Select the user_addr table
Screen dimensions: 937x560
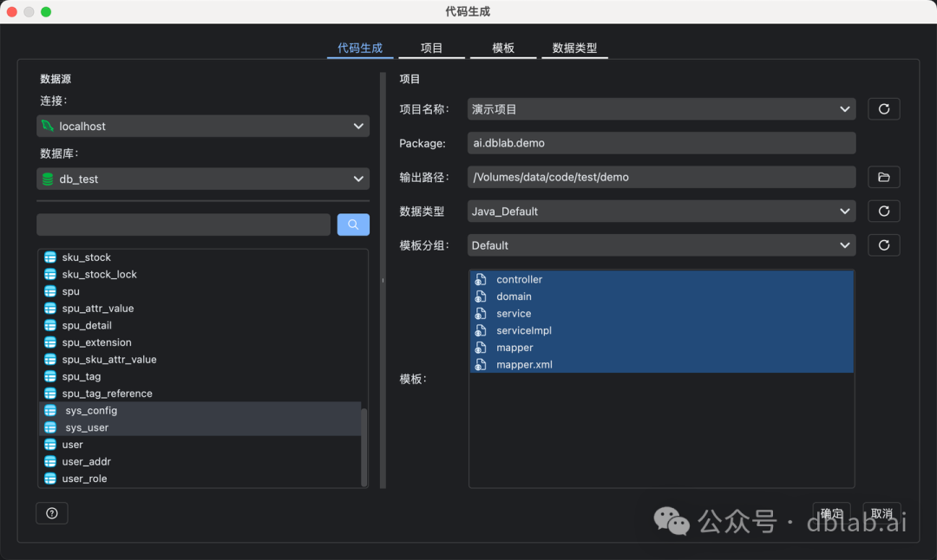click(x=200, y=461)
